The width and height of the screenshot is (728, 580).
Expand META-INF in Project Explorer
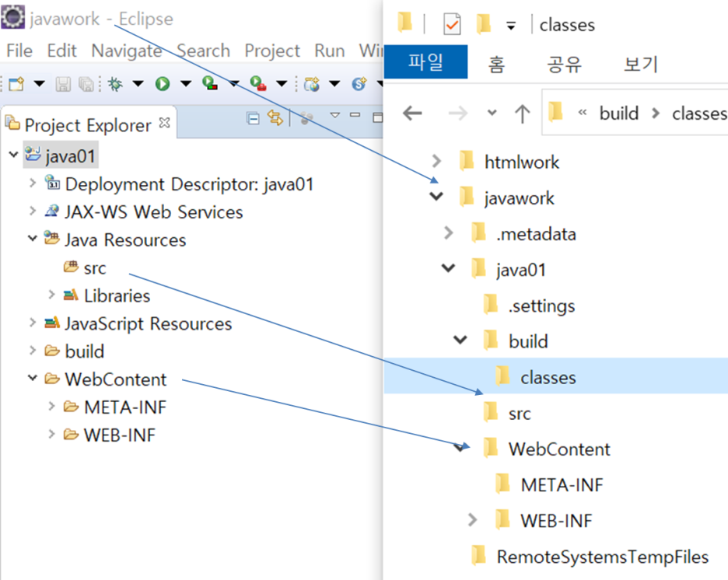click(51, 406)
